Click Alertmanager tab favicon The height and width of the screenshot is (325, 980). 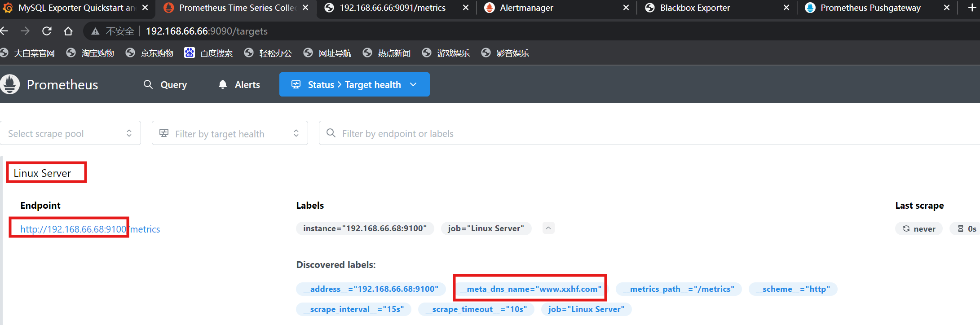(x=490, y=8)
